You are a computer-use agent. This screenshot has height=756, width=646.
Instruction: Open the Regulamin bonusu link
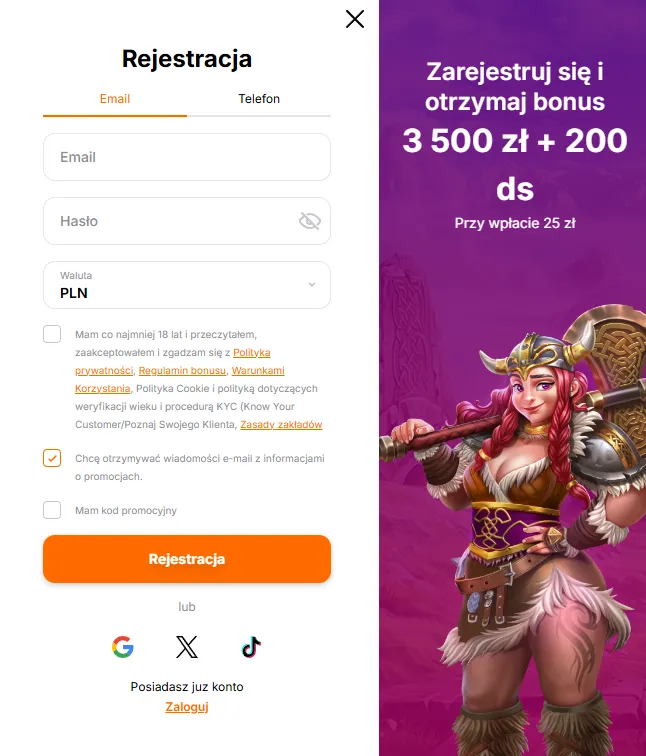[182, 370]
